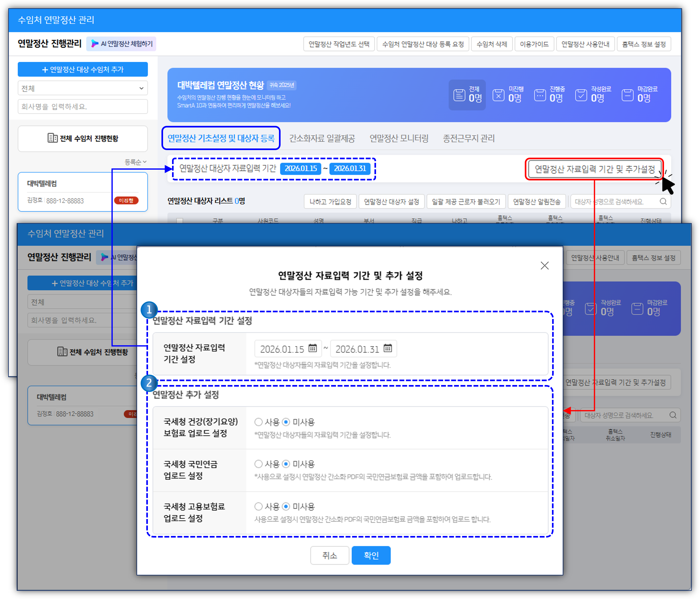Click the 2026.01.15 start date field in the dialog
Screen dimensions: 700x599
point(288,348)
